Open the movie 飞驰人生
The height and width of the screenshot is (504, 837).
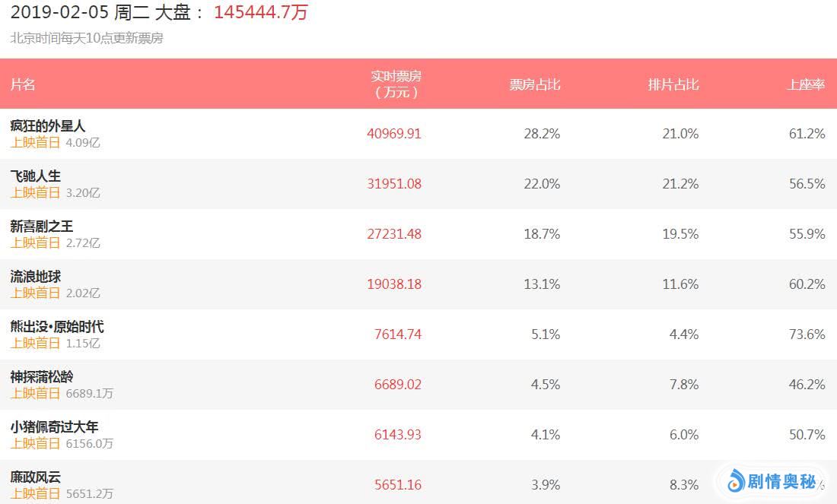click(x=36, y=176)
